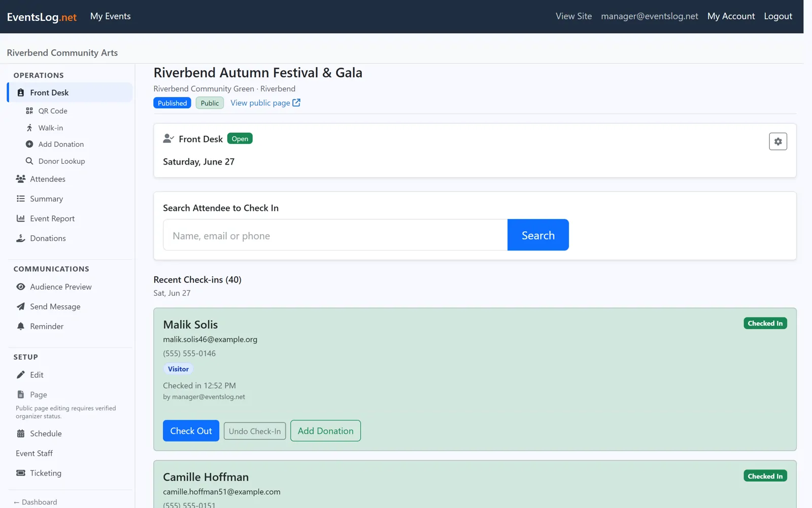
Task: Click the Public visibility badge
Action: 210,103
